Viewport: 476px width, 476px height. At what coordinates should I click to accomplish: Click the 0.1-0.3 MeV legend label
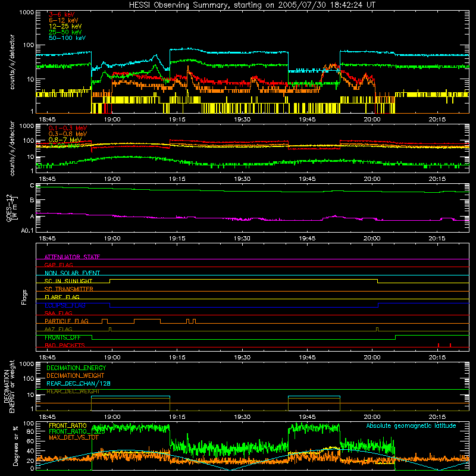click(x=68, y=128)
